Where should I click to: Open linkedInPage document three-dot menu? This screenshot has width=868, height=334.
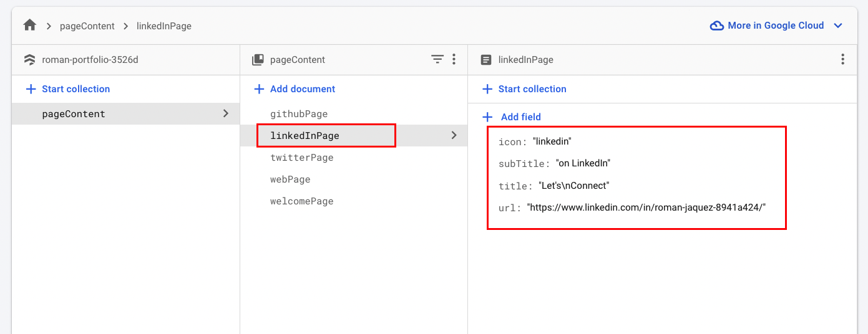[842, 59]
